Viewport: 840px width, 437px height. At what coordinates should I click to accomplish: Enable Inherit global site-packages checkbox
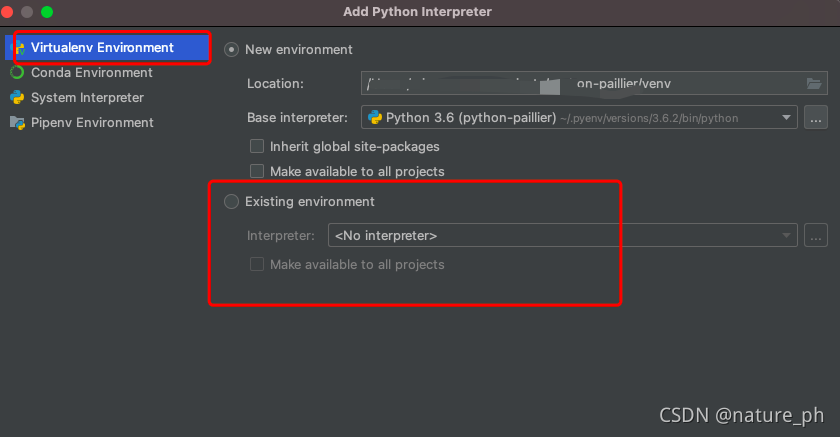(x=257, y=146)
